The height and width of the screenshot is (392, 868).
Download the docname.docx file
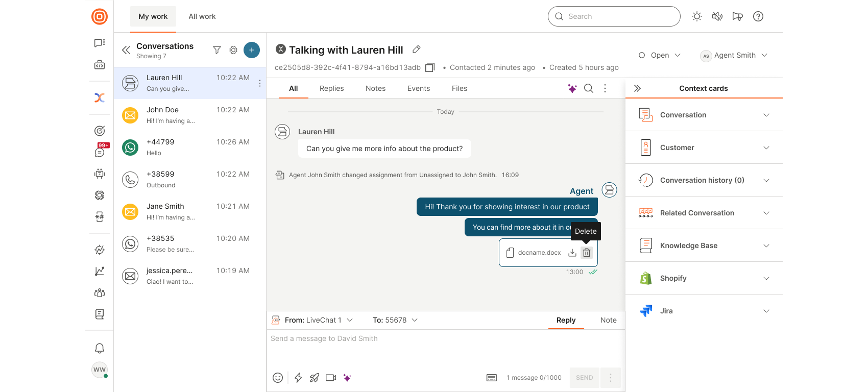(572, 253)
